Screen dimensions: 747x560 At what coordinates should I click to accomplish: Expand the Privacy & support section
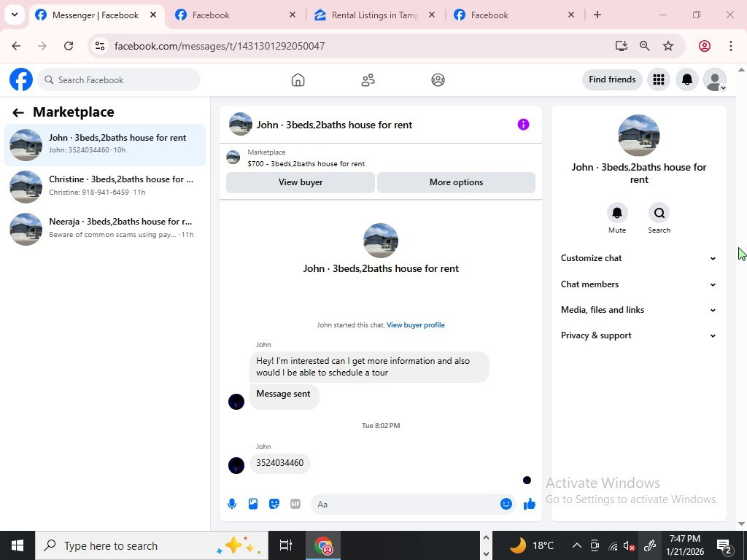click(x=638, y=335)
